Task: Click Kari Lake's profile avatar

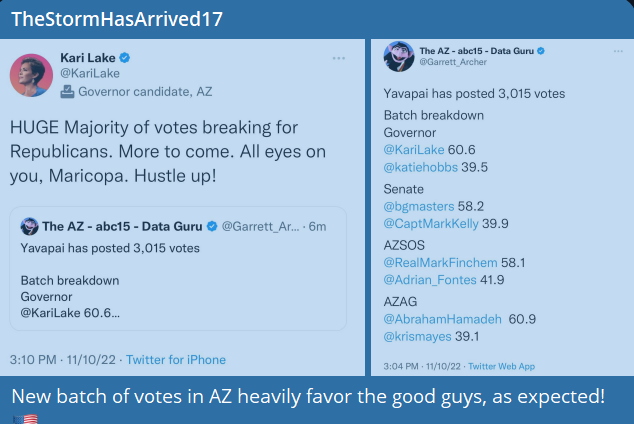Action: click(31, 76)
